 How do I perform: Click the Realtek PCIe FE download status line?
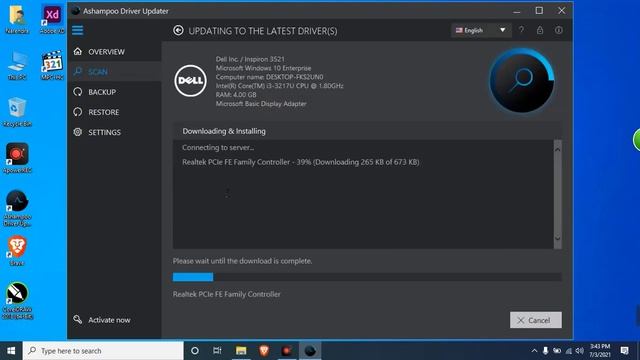click(301, 162)
